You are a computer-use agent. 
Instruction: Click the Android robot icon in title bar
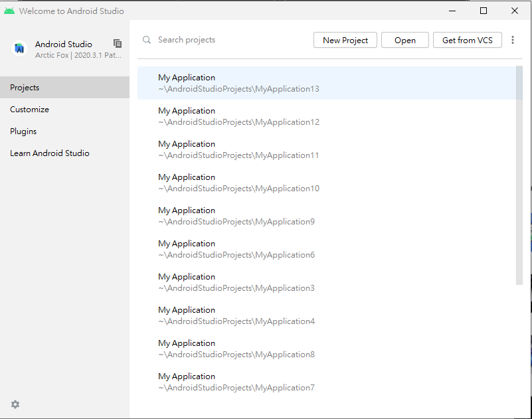(x=9, y=11)
